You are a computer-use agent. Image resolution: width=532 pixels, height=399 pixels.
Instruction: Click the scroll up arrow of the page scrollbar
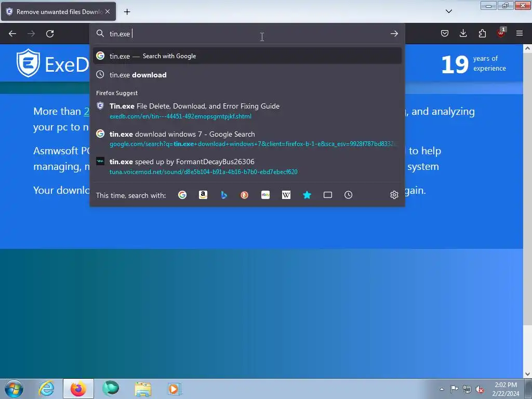click(527, 48)
